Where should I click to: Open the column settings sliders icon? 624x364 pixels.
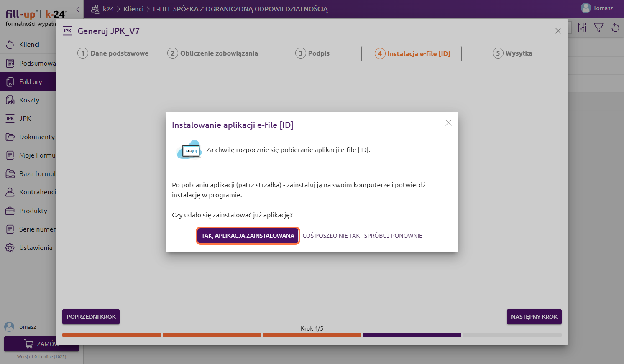pyautogui.click(x=582, y=28)
